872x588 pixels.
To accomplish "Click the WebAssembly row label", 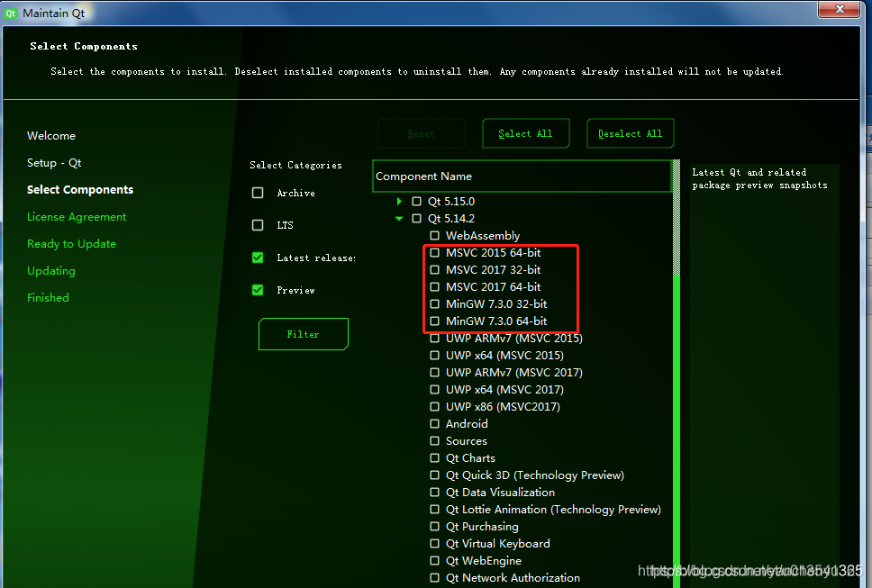I will 483,236.
